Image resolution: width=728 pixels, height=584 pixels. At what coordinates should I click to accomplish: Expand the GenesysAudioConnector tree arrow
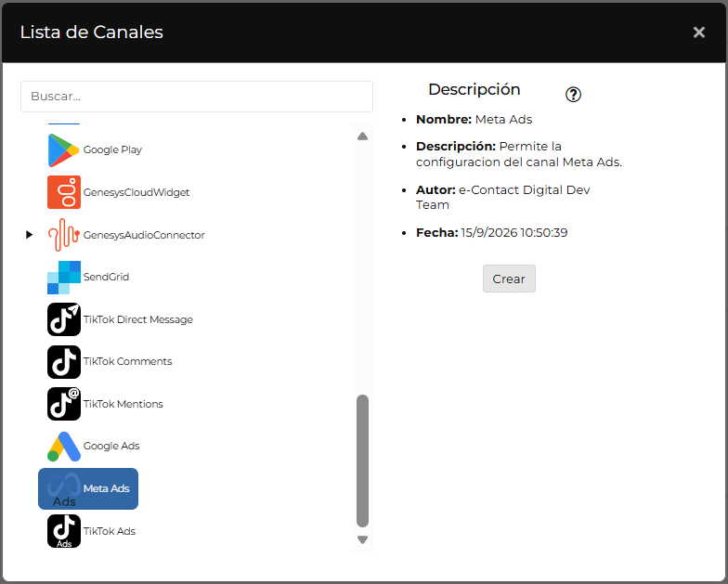[30, 234]
